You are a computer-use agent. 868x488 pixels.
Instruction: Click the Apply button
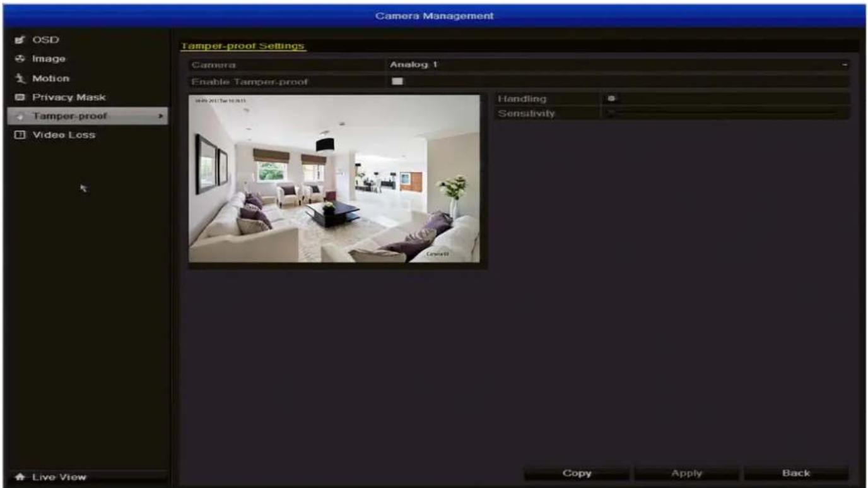pos(686,473)
